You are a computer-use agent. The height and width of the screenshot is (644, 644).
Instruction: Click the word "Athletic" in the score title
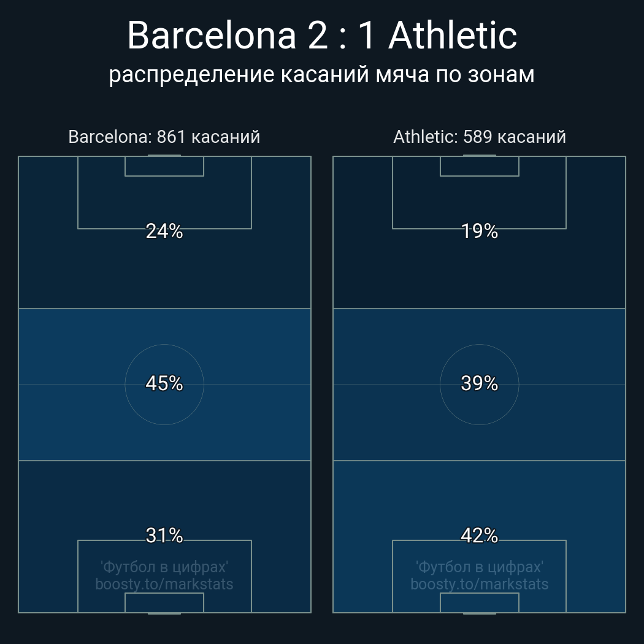[453, 35]
